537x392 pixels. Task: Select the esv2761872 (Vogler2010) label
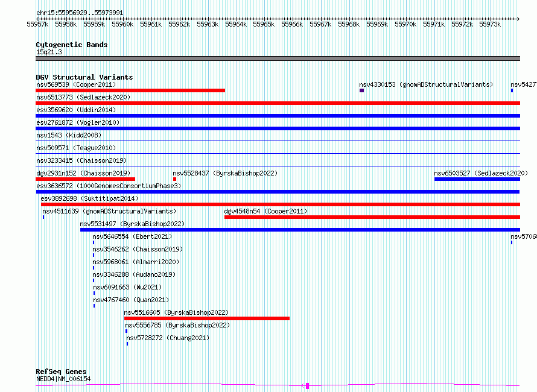(78, 122)
